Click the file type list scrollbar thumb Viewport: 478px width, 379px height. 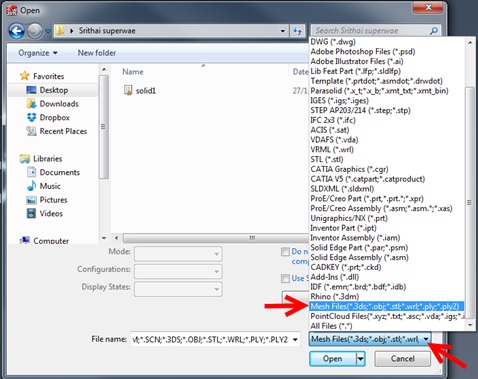(470, 202)
